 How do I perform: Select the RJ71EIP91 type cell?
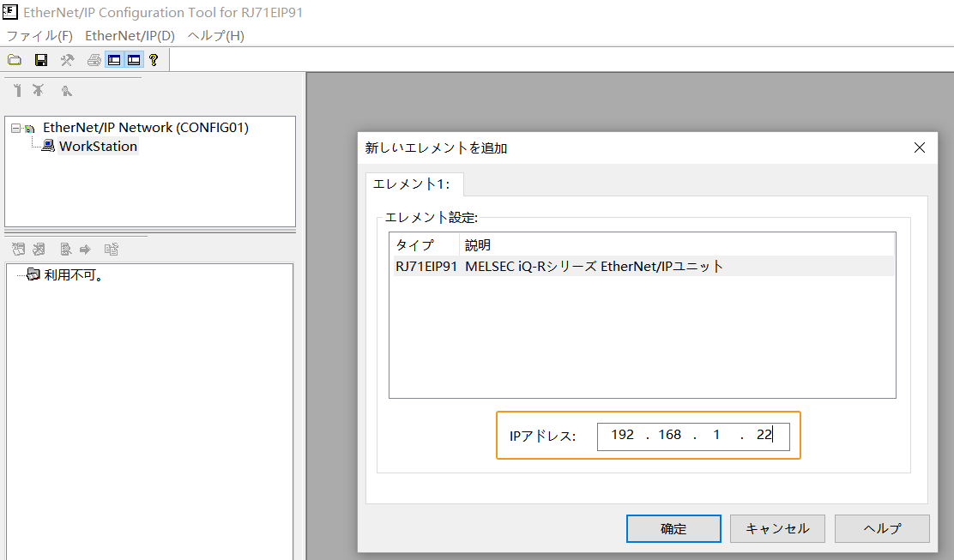click(x=426, y=267)
